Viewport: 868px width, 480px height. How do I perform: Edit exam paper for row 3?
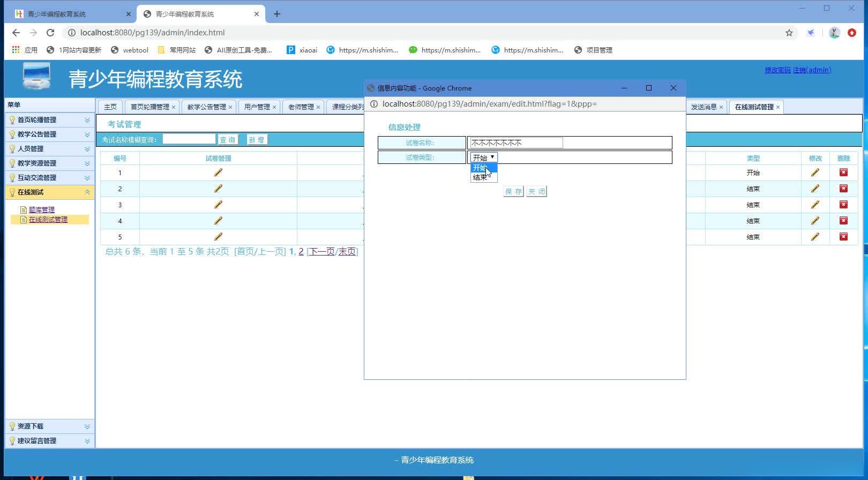(218, 205)
